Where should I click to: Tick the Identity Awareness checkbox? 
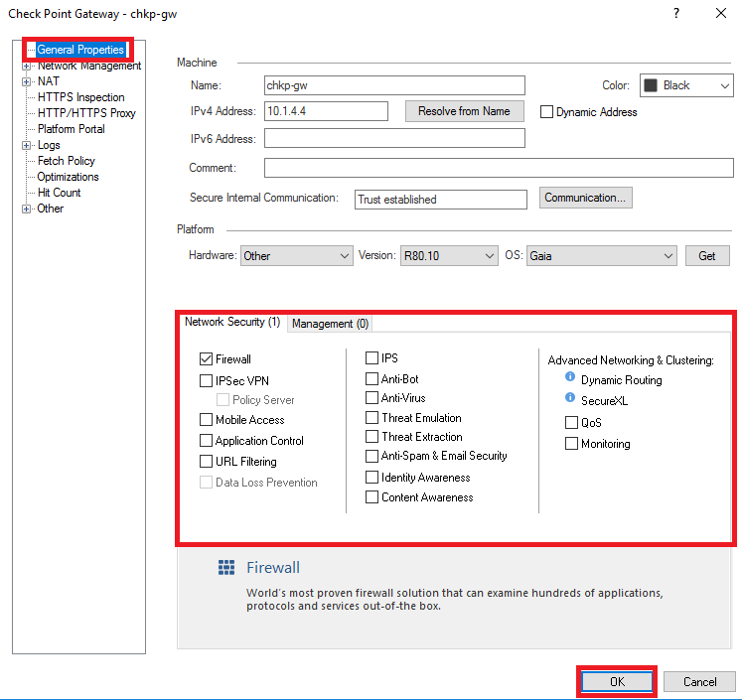tap(371, 478)
